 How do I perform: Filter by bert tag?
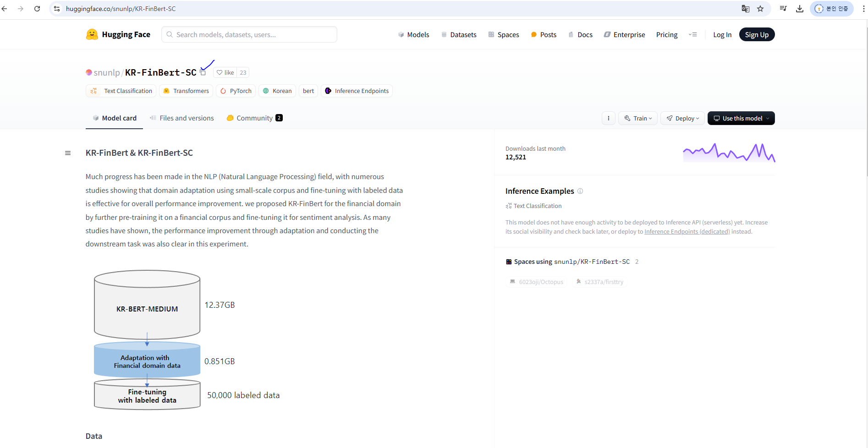308,91
